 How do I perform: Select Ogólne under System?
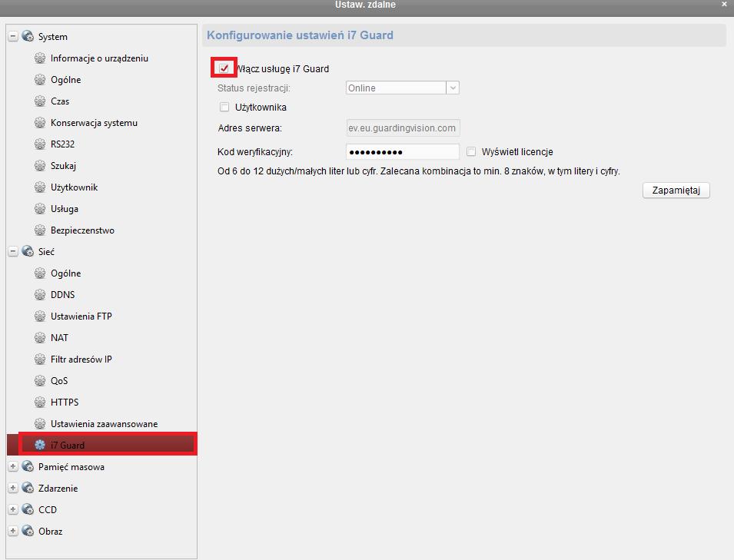coord(65,80)
